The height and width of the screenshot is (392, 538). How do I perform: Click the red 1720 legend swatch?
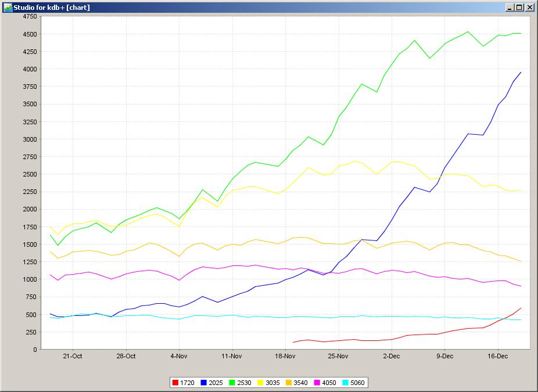[x=175, y=383]
